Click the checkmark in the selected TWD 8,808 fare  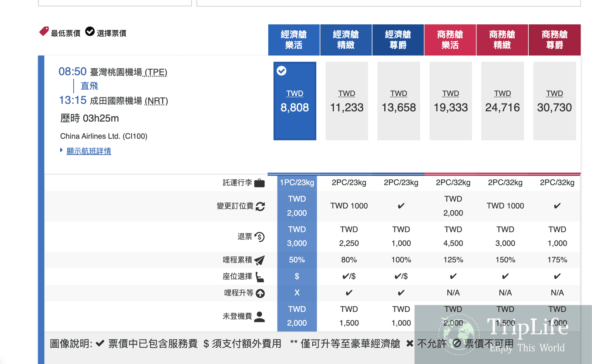[282, 71]
